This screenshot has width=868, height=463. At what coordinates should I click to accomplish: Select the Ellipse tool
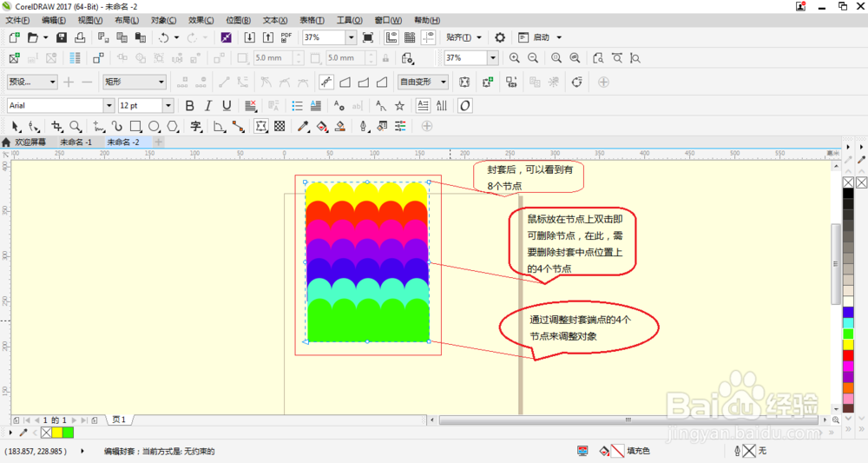coord(154,126)
